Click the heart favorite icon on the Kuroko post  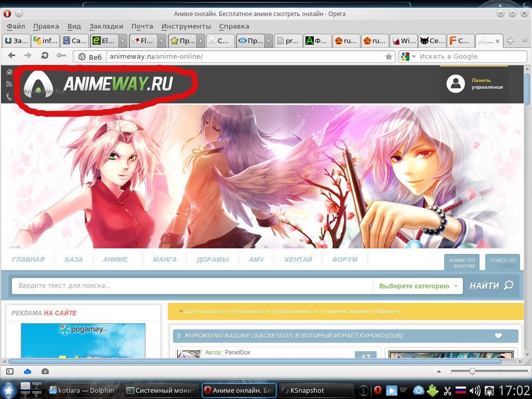[498, 336]
